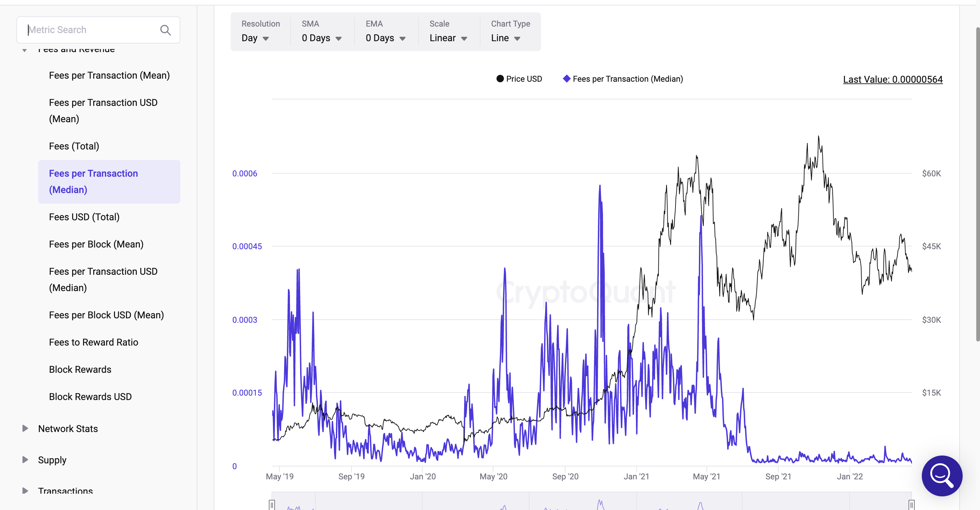The image size is (980, 510).
Task: Grab the right range navigator handle
Action: (911, 505)
